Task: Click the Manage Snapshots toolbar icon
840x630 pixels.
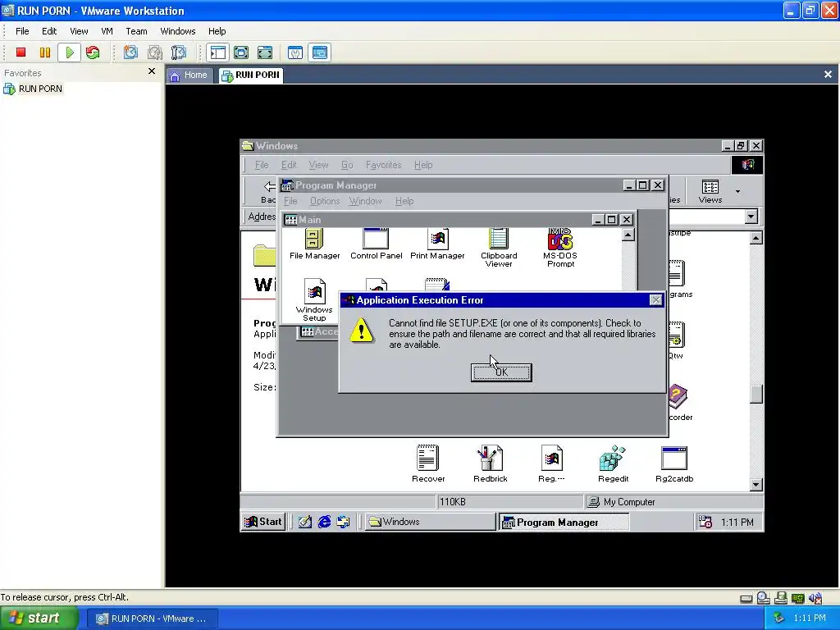Action: coord(179,52)
